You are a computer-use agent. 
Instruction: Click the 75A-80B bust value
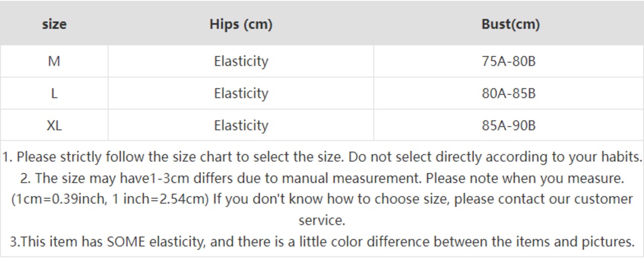click(x=509, y=61)
